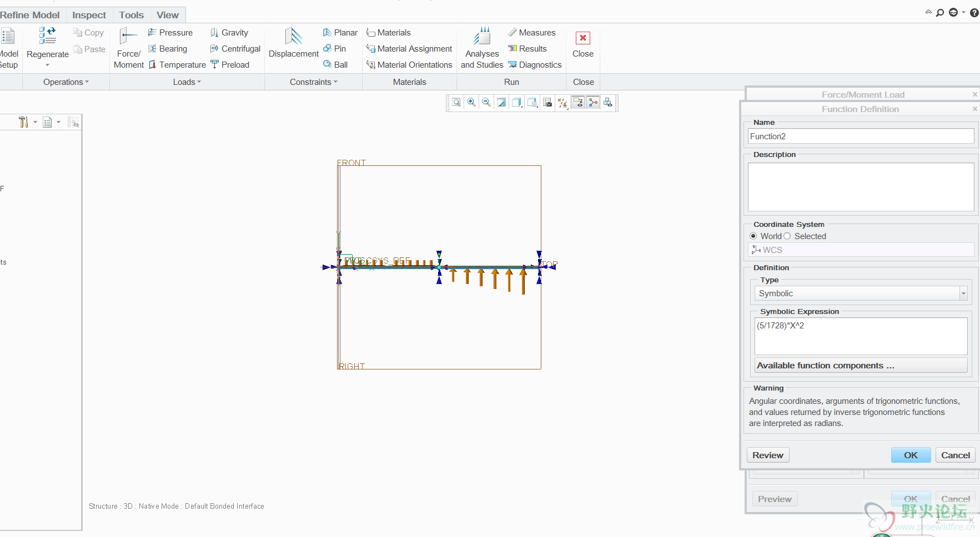This screenshot has width=980, height=537.
Task: Click the Symbolic Expression text box
Action: tap(861, 336)
